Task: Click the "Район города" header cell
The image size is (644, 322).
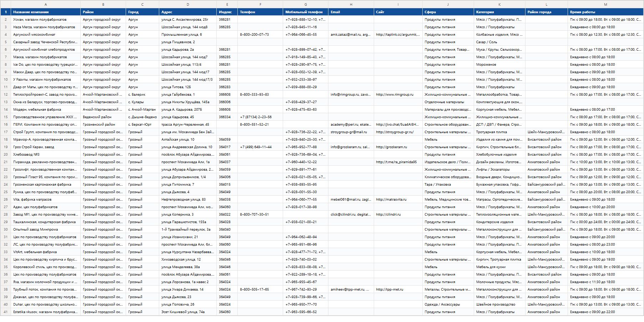Action: coord(547,12)
